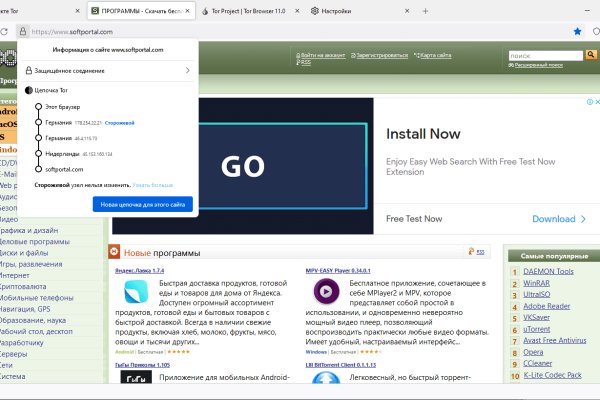Open the Узнать больше link
The width and height of the screenshot is (600, 400).
(153, 185)
